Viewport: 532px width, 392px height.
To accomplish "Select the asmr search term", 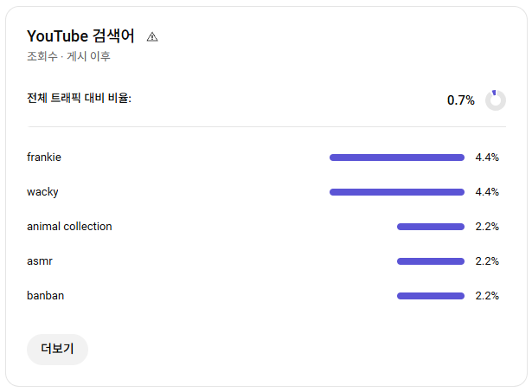I will coord(40,261).
